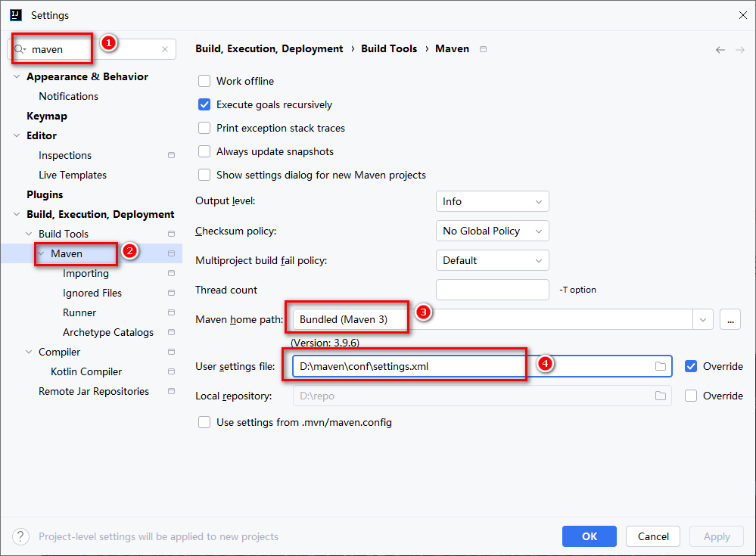
Task: Navigate back with the left arrow
Action: coord(720,50)
